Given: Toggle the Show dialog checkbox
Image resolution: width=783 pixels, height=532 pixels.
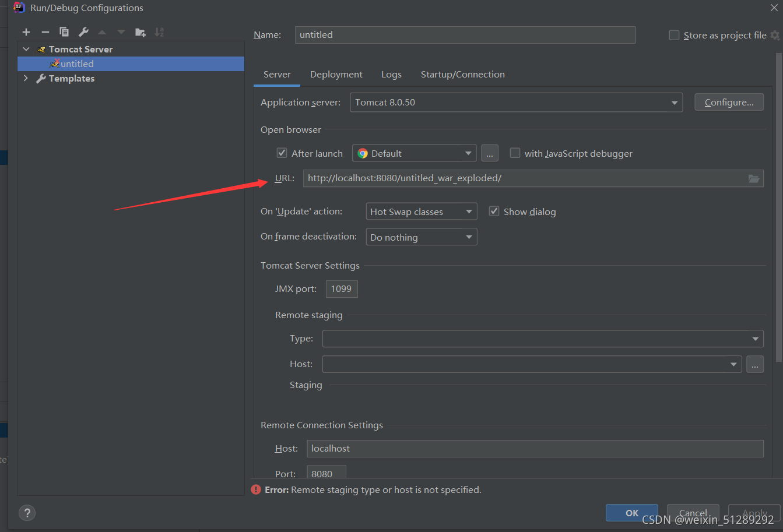Looking at the screenshot, I should coord(494,211).
